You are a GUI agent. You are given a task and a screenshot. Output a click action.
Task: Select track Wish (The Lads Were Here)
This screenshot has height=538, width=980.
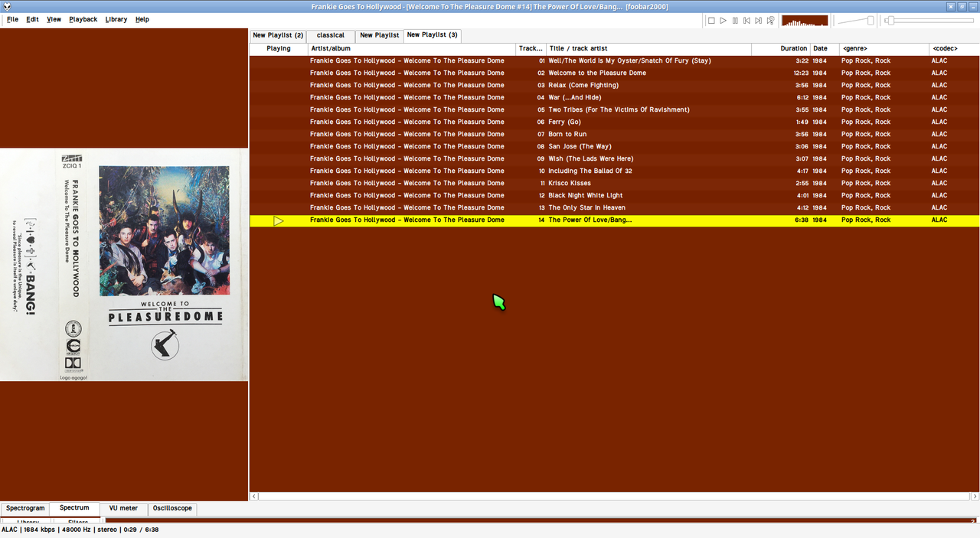614,158
